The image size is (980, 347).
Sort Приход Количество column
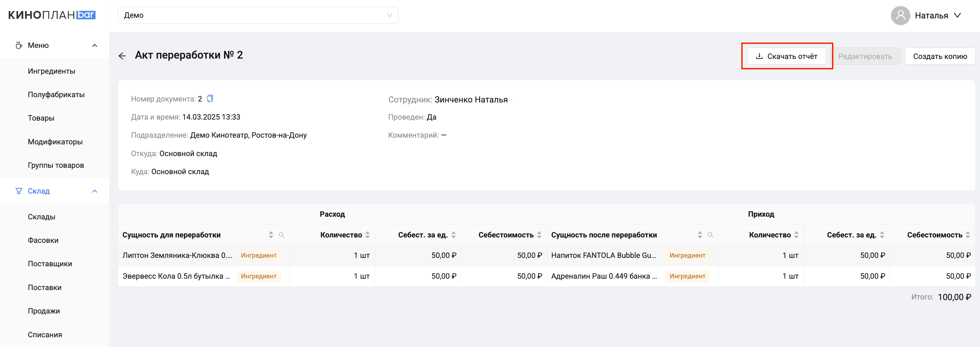[796, 235]
